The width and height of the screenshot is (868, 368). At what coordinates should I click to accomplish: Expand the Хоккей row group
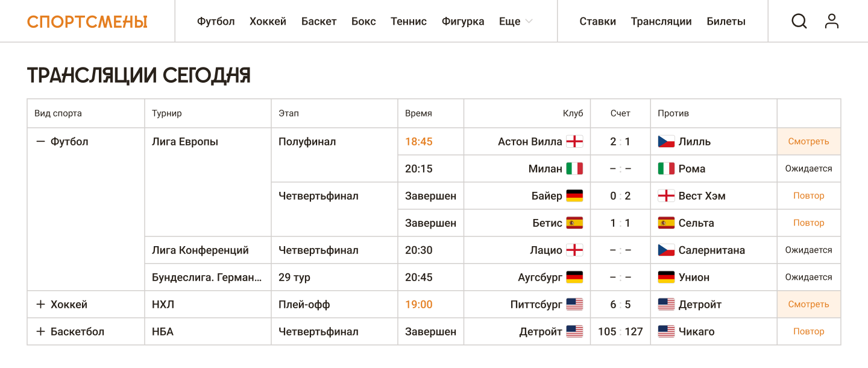pos(41,305)
